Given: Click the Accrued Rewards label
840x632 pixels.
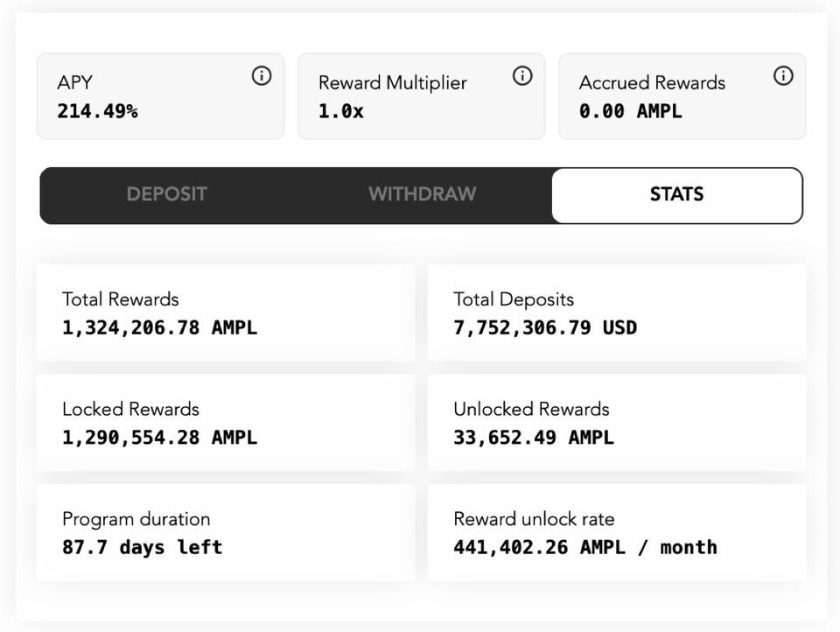Looking at the screenshot, I should pos(652,83).
